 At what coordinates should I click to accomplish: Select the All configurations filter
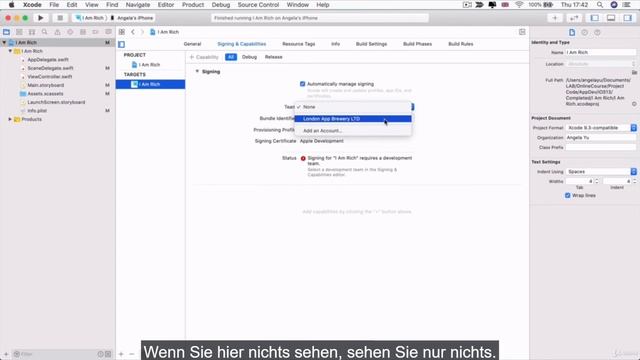tap(231, 57)
